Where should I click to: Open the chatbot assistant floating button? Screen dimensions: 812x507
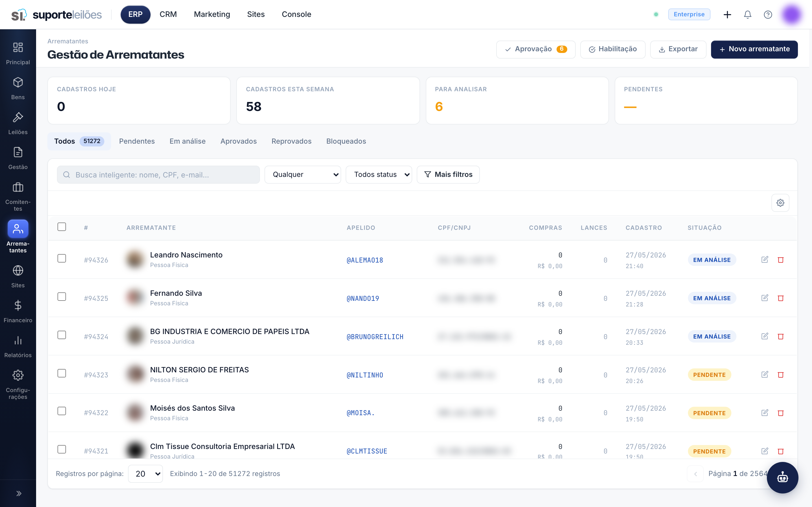pos(782,477)
